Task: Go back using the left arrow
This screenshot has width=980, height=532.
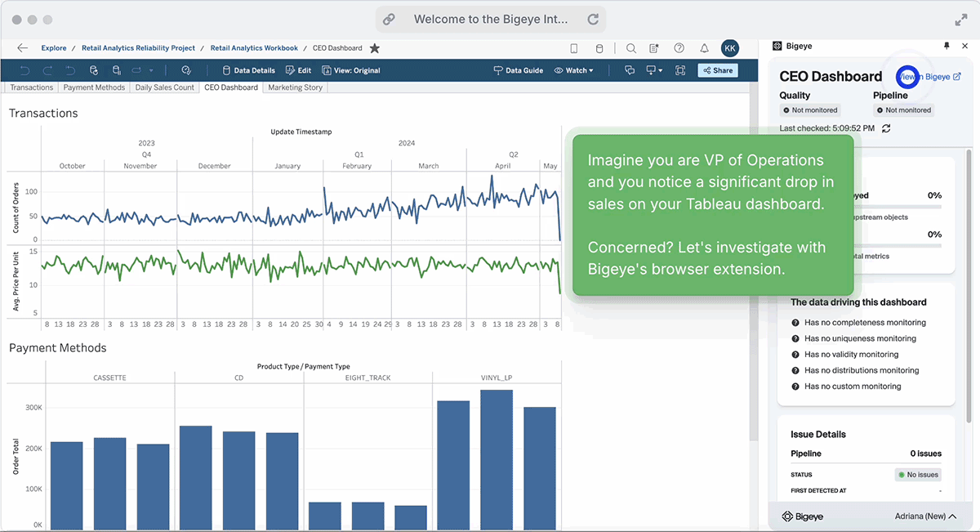Action: 22,48
